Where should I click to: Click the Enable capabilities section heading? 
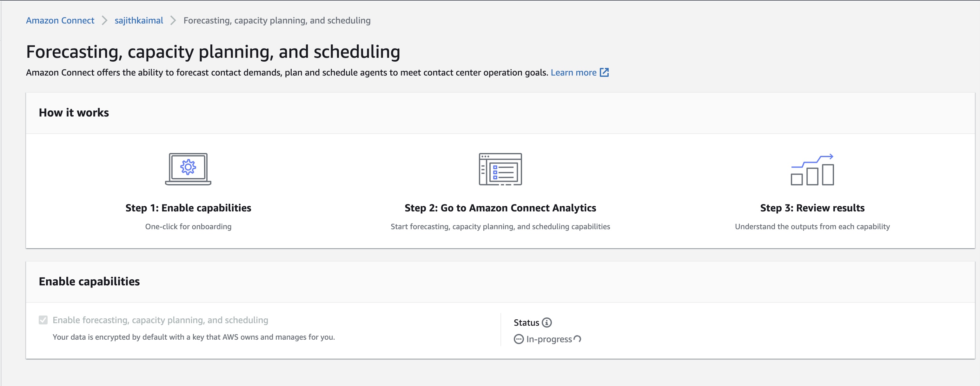click(89, 281)
